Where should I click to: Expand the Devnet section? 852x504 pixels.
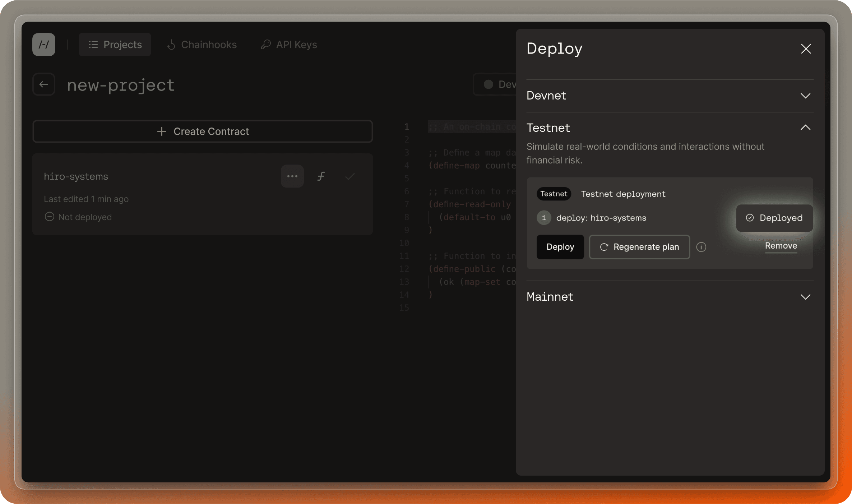805,96
